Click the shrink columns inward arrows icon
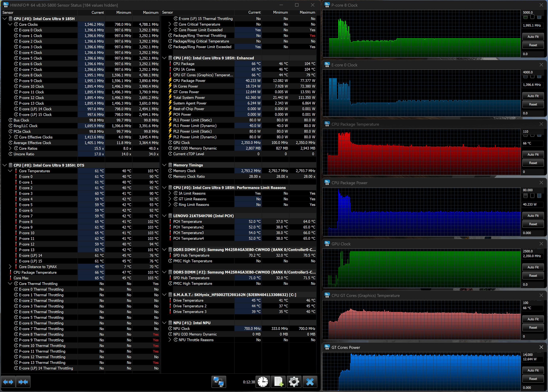The width and height of the screenshot is (548, 392). click(23, 382)
